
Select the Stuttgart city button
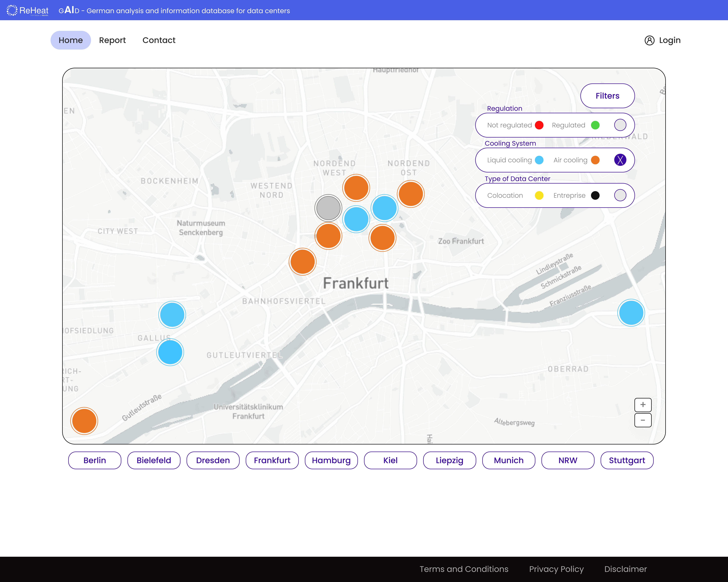(x=627, y=460)
